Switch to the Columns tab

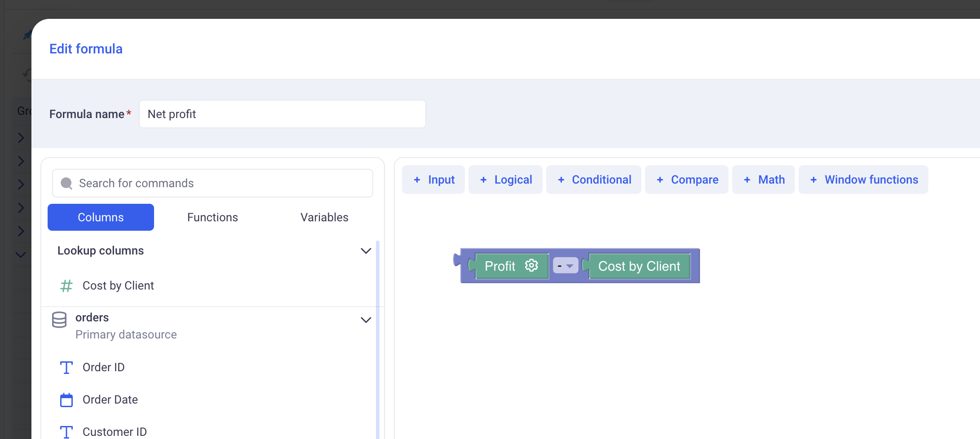tap(101, 217)
